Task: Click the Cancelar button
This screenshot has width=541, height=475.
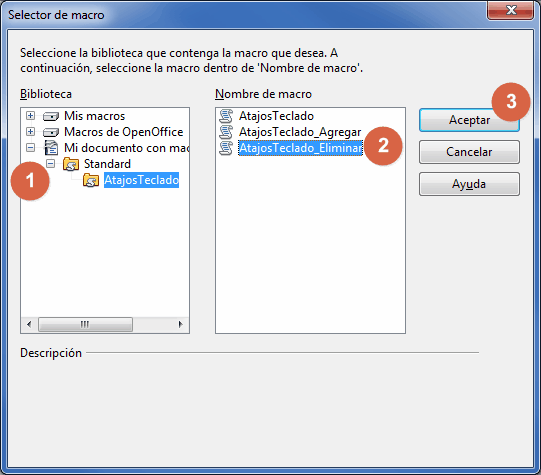Action: click(x=469, y=152)
